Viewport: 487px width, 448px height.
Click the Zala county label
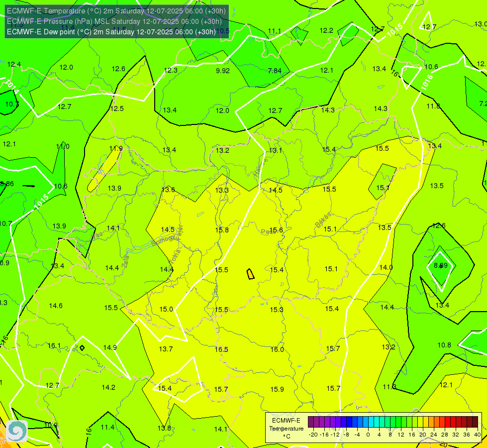(125, 260)
